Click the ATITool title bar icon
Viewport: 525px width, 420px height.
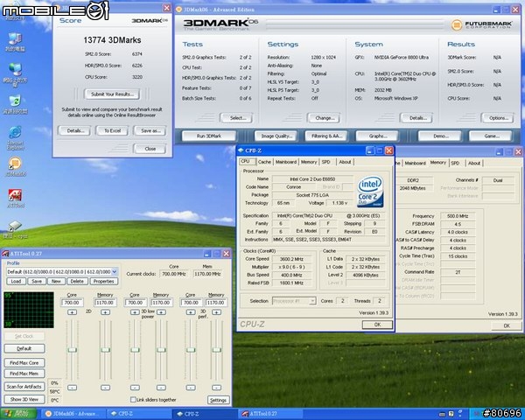coord(5,254)
